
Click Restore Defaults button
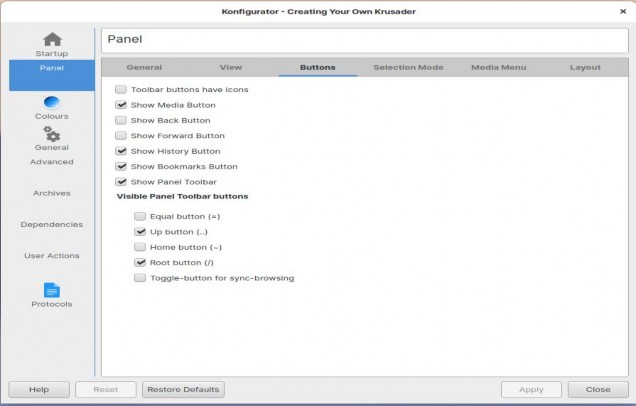[183, 389]
